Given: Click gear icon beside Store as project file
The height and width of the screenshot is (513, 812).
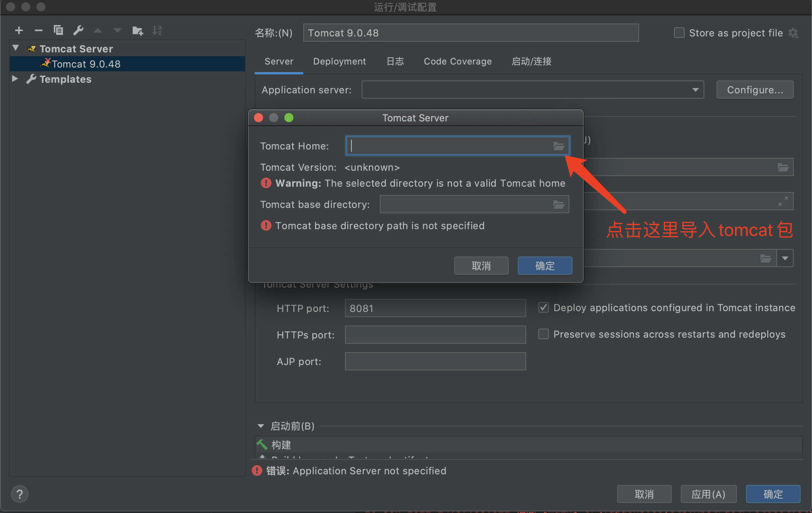Looking at the screenshot, I should point(793,33).
